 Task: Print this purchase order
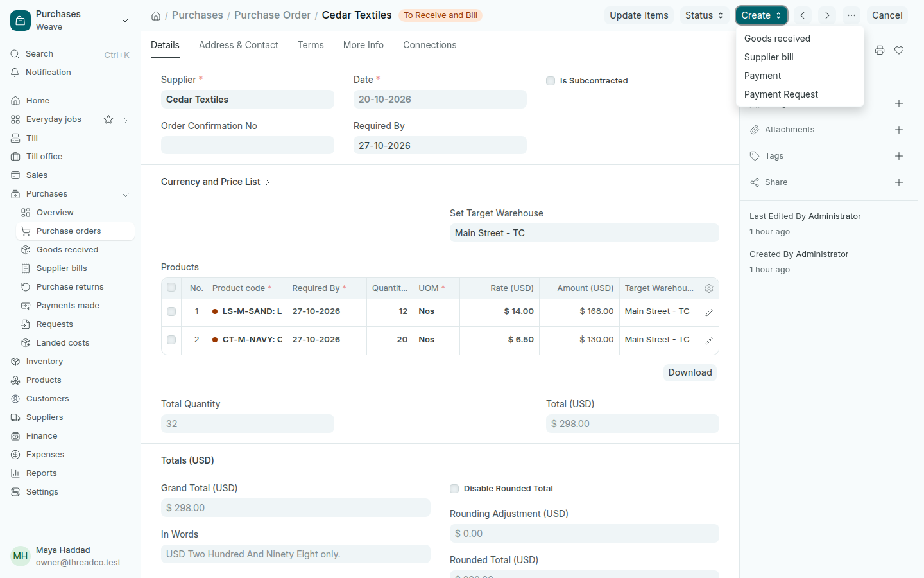[x=880, y=50]
